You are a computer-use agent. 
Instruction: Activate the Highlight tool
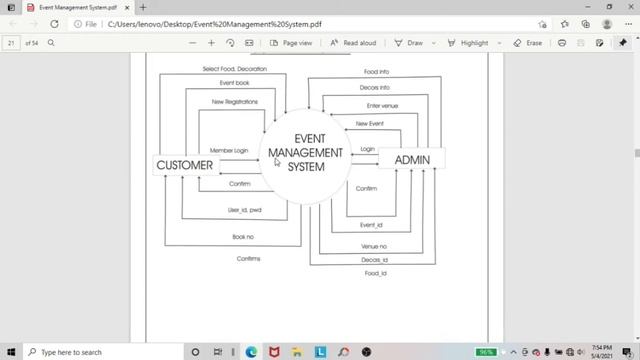pyautogui.click(x=468, y=43)
